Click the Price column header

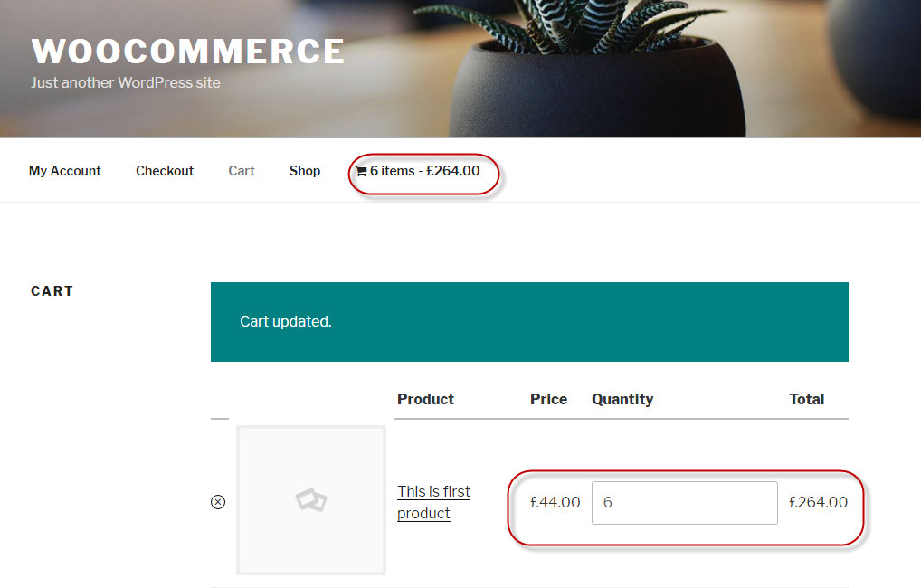[548, 399]
